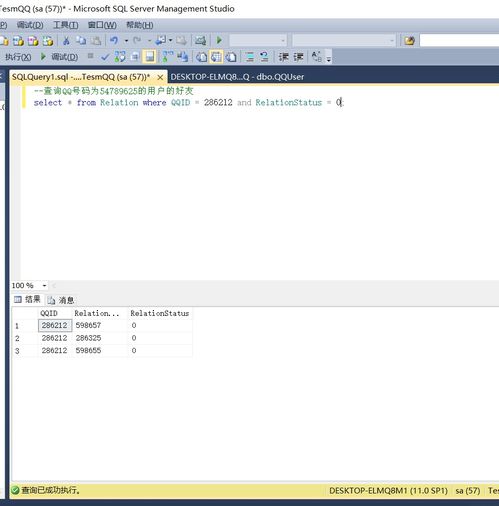Toggle the highlighted IntelliSense enabled icon

tap(150, 57)
